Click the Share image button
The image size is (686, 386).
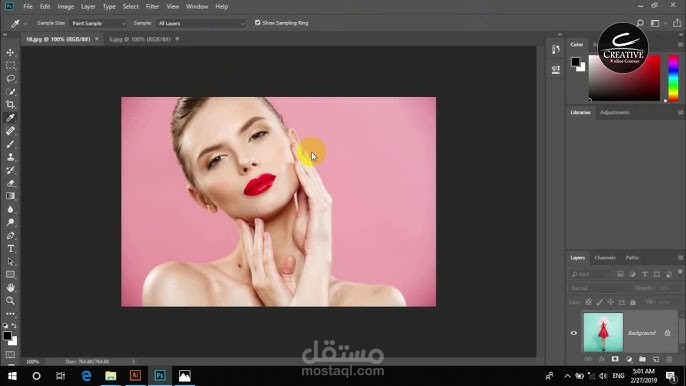coord(677,23)
